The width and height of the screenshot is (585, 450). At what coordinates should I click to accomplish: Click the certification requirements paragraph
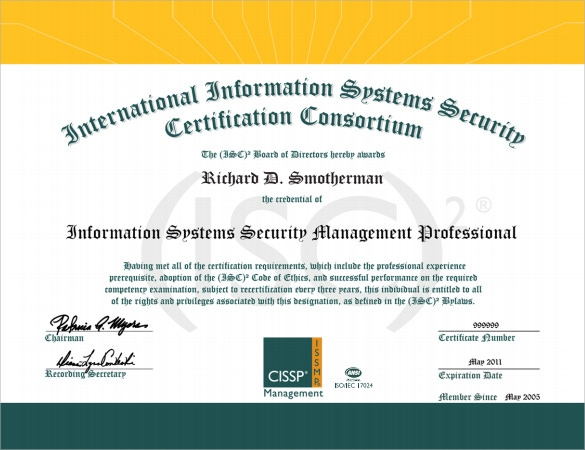(x=293, y=284)
